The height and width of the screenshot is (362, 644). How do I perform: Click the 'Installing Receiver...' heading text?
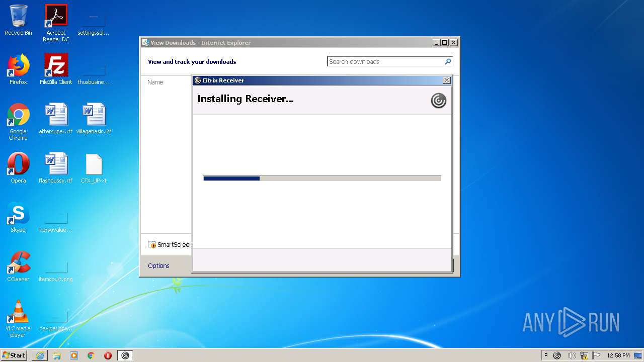[246, 99]
